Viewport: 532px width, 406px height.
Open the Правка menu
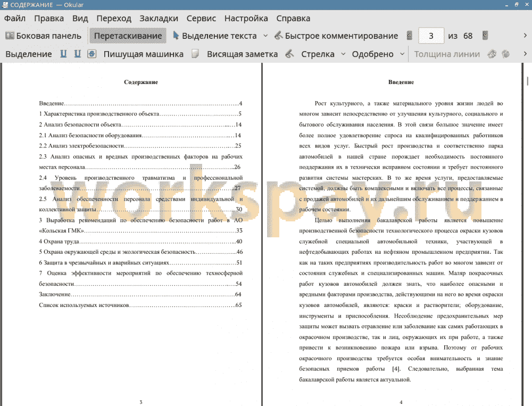49,18
